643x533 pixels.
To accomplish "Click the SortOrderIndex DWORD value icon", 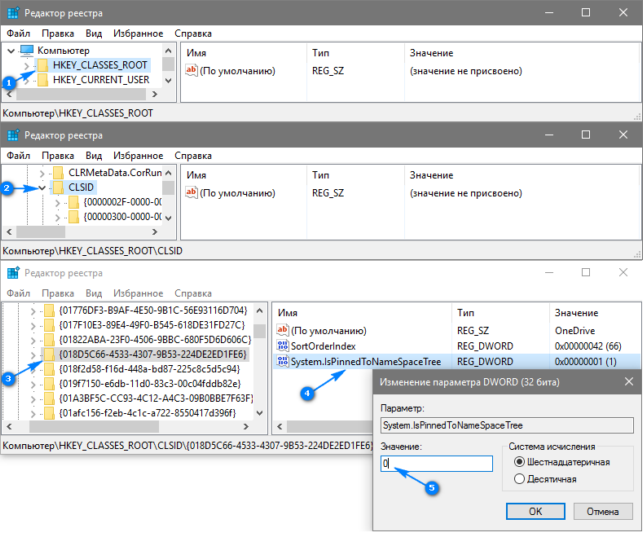I will point(283,346).
